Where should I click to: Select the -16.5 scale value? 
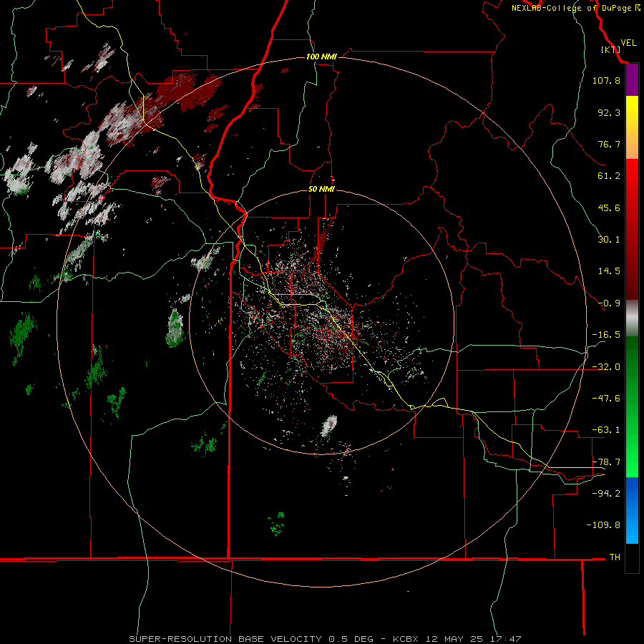[x=606, y=335]
